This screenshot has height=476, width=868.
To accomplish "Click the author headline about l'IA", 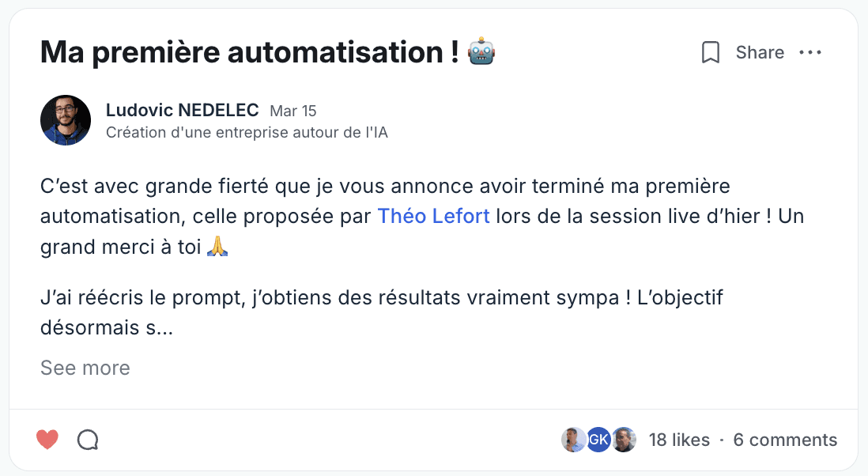I will tap(247, 133).
